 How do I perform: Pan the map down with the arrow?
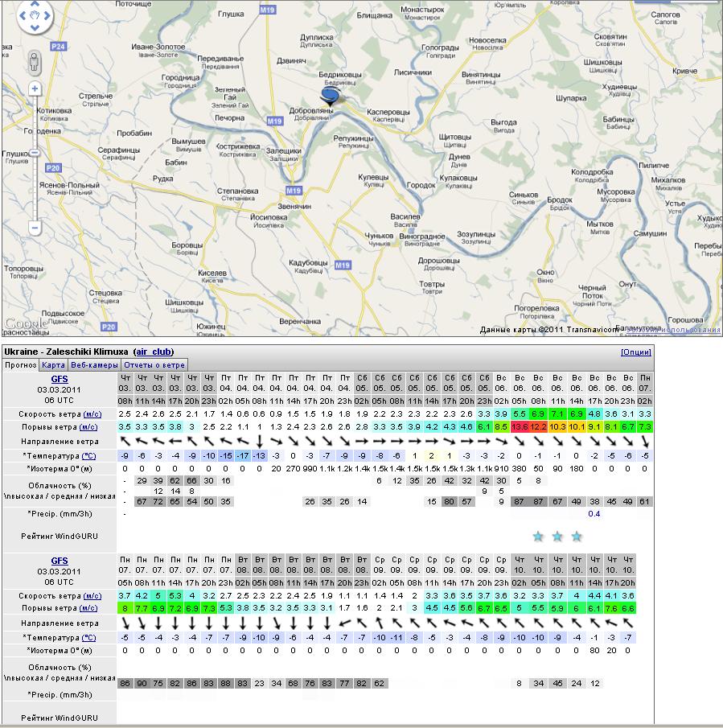(x=35, y=28)
